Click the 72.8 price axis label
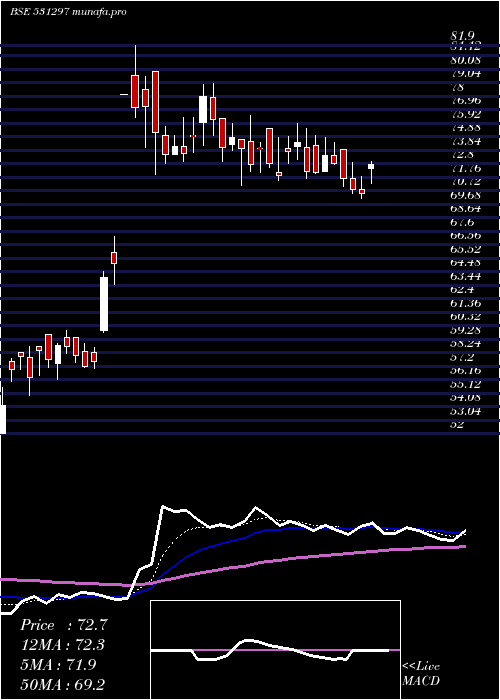 (x=462, y=154)
